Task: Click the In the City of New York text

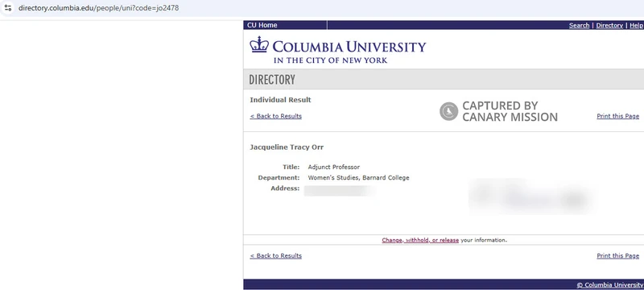Action: [x=331, y=60]
